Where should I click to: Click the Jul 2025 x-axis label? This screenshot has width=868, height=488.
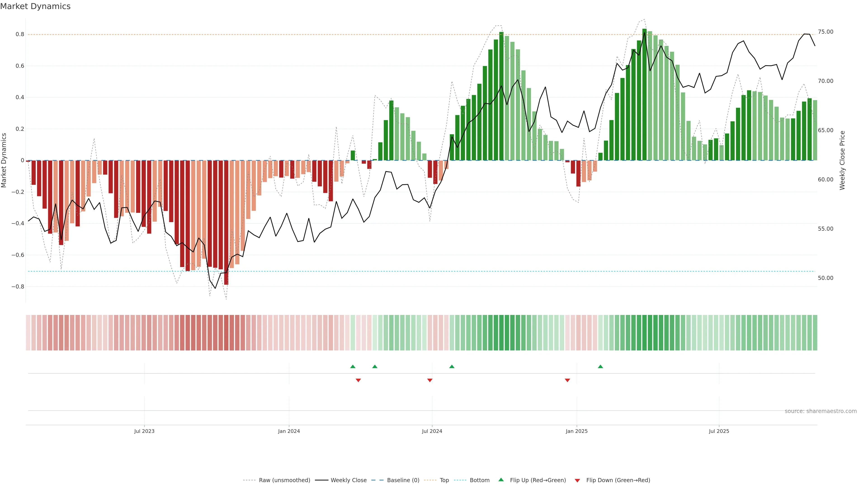click(x=719, y=431)
